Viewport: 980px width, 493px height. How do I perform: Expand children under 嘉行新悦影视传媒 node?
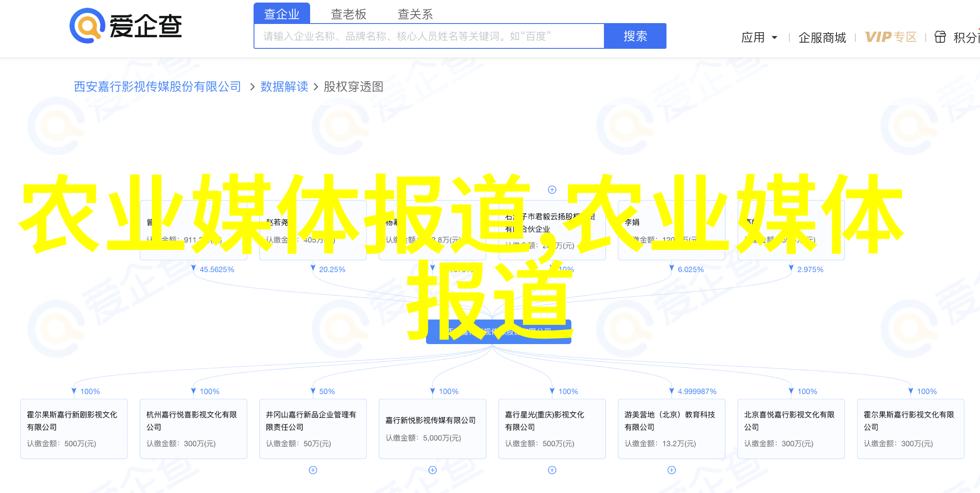[433, 470]
